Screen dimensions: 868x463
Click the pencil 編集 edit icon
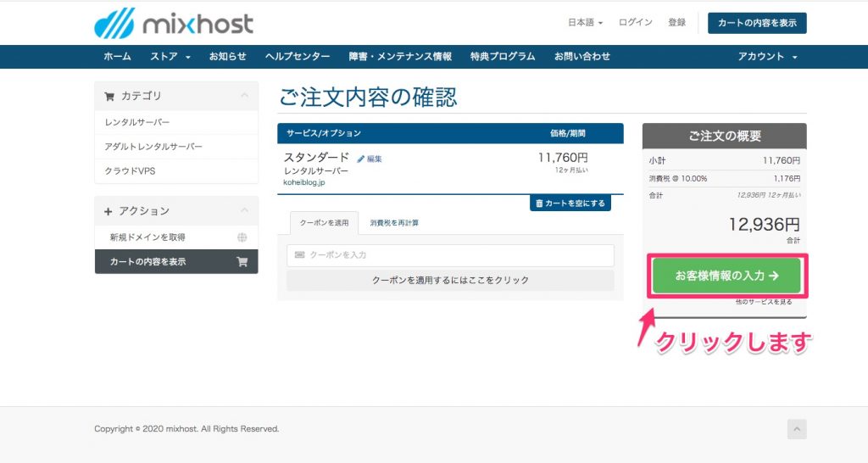[361, 159]
